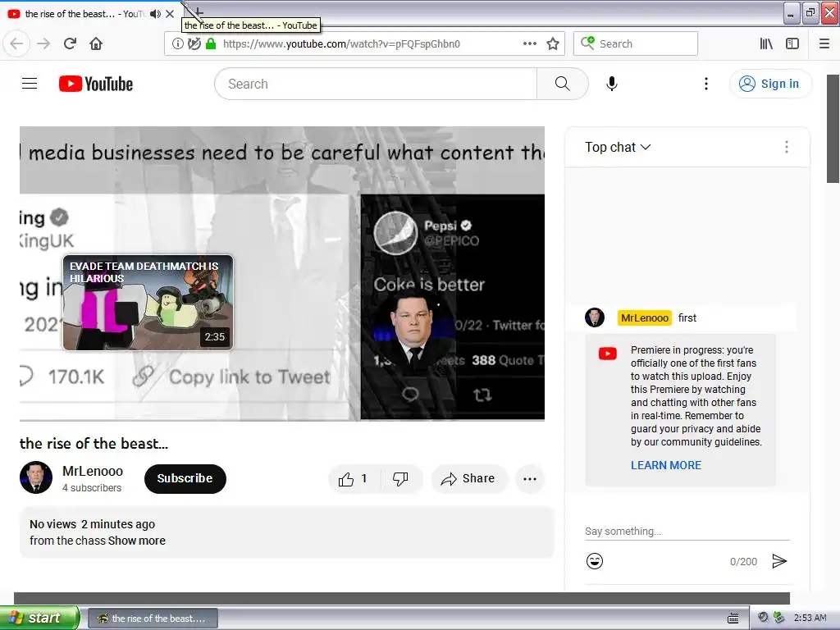Click the YouTube search input field
The width and height of the screenshot is (840, 630).
point(376,84)
